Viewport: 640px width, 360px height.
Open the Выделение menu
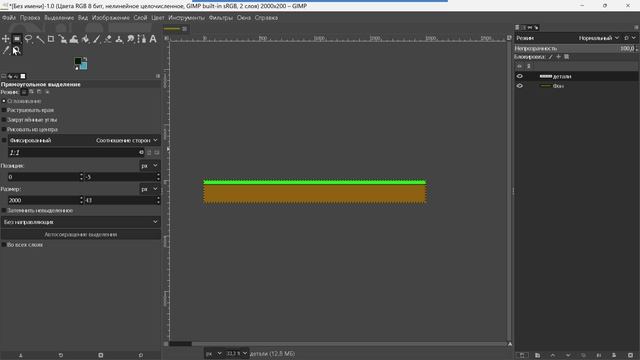pos(59,18)
